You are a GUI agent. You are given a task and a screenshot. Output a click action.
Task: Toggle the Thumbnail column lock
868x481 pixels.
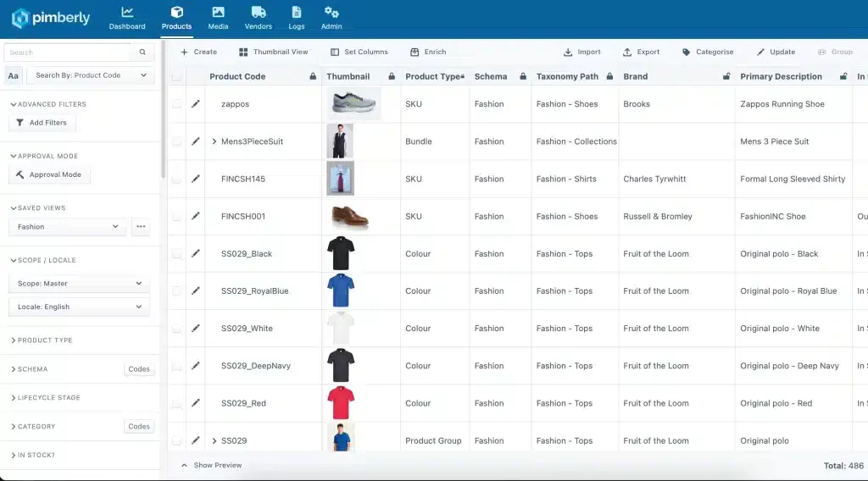[x=392, y=76]
